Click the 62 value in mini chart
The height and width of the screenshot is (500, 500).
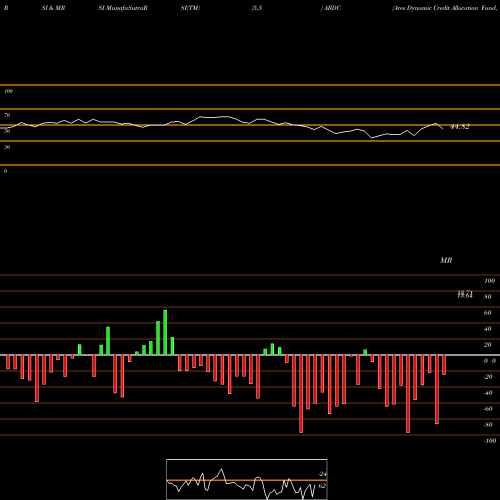pos(322,486)
